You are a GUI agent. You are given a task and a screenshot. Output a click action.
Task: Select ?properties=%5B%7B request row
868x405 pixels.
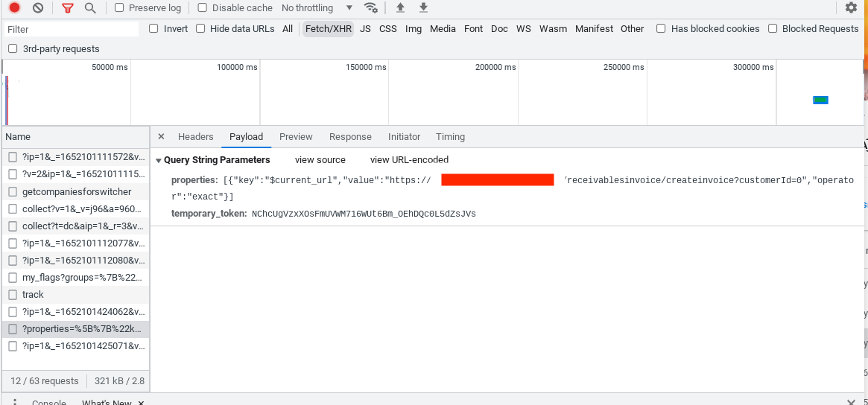pos(75,328)
